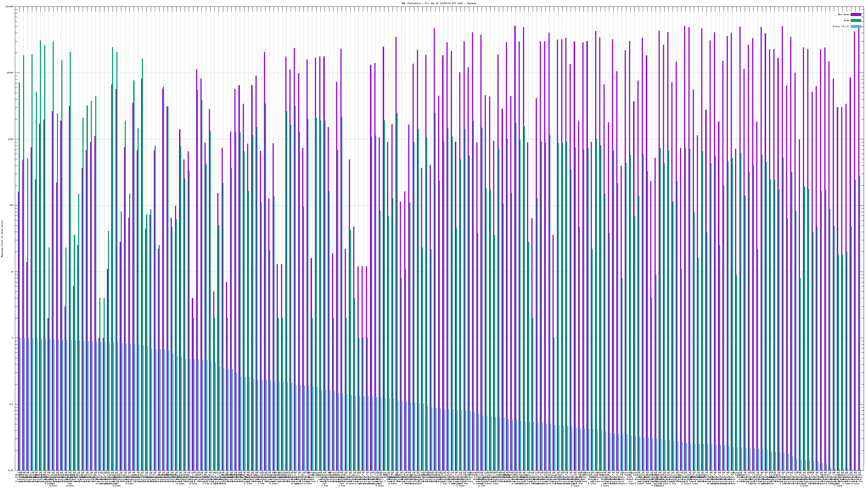This screenshot has width=868, height=488.
Task: Click the 10 y-axis tick label
Action: 12,272
